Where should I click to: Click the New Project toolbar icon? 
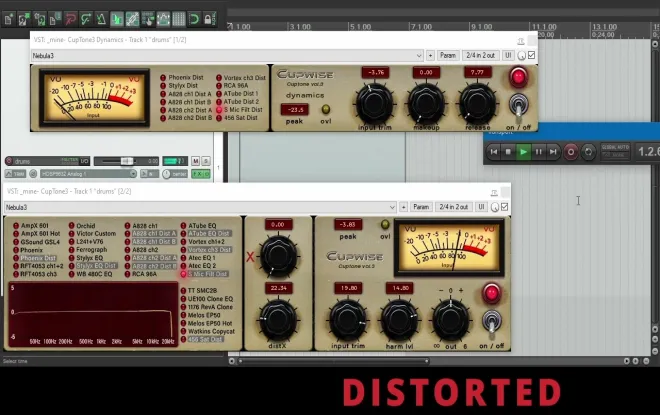point(8,19)
